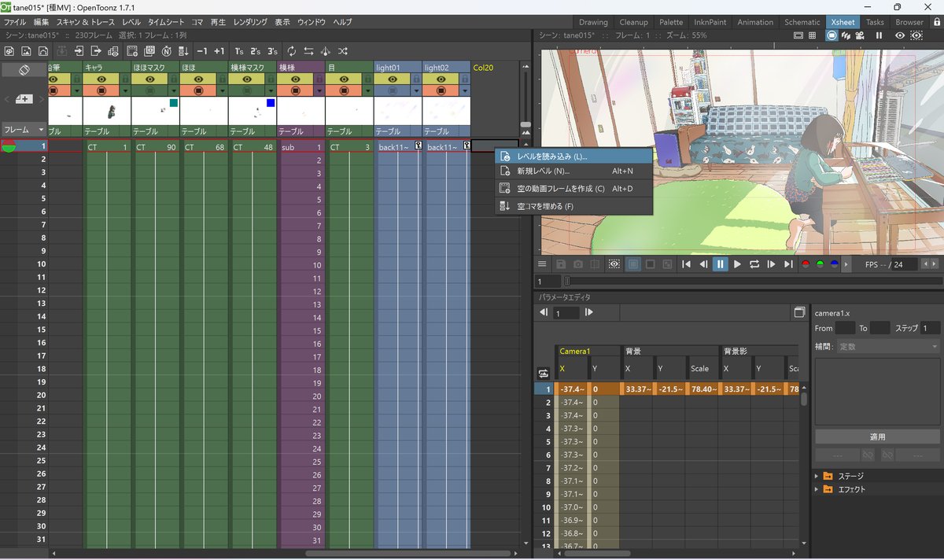Click the frame slider in the viewer
The height and width of the screenshot is (560, 944).
[753, 281]
